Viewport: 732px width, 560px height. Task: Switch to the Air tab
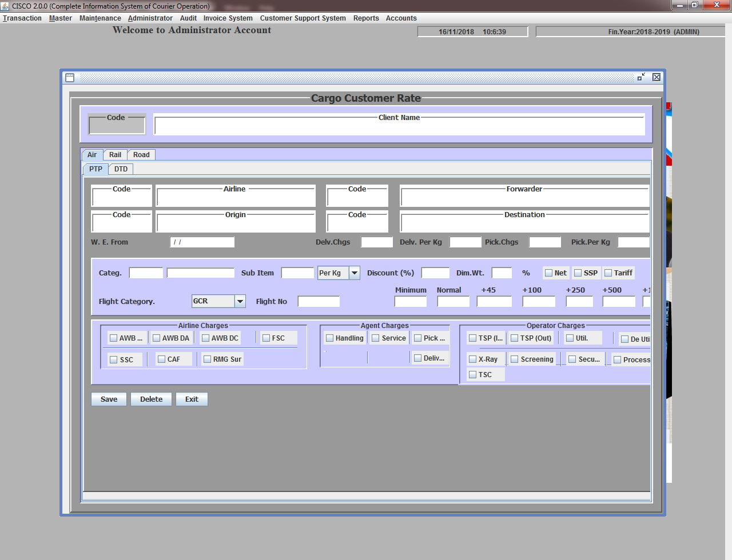point(92,155)
